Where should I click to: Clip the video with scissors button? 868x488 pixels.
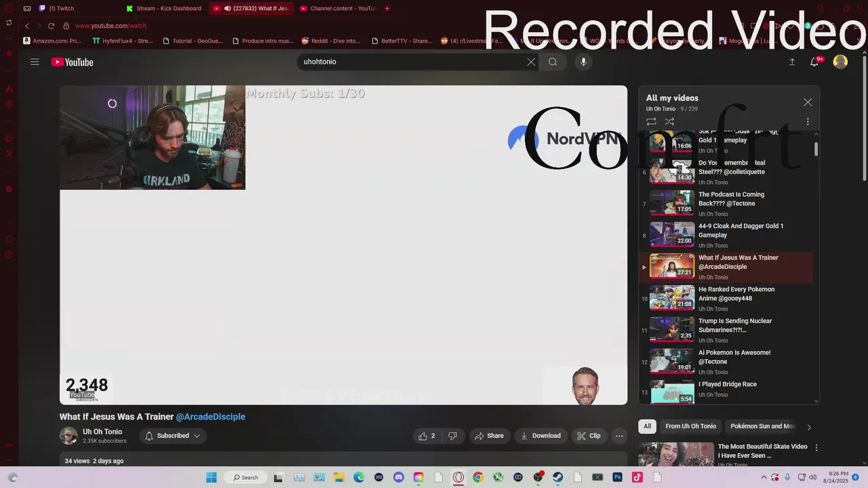point(589,436)
